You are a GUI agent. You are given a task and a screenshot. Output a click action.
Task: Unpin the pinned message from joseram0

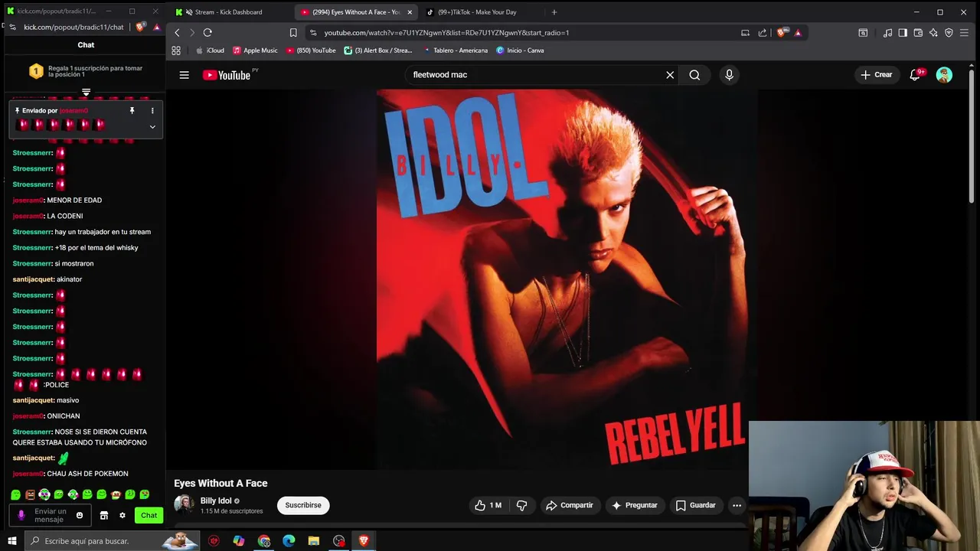pos(132,111)
